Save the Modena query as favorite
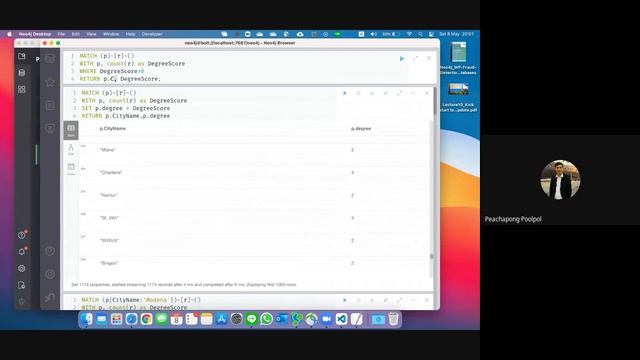Viewport: 640px width, 360px height. click(x=358, y=300)
